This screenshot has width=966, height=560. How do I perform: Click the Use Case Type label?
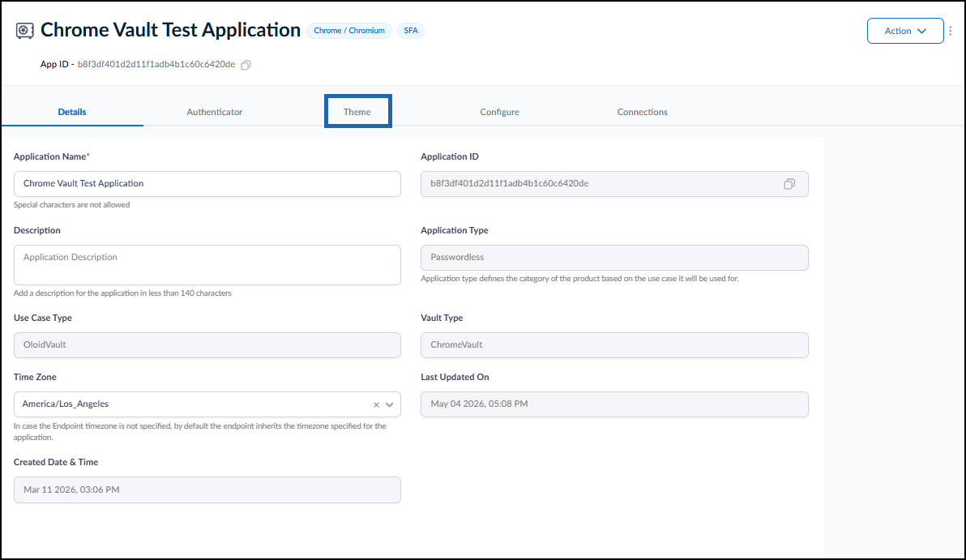click(43, 318)
